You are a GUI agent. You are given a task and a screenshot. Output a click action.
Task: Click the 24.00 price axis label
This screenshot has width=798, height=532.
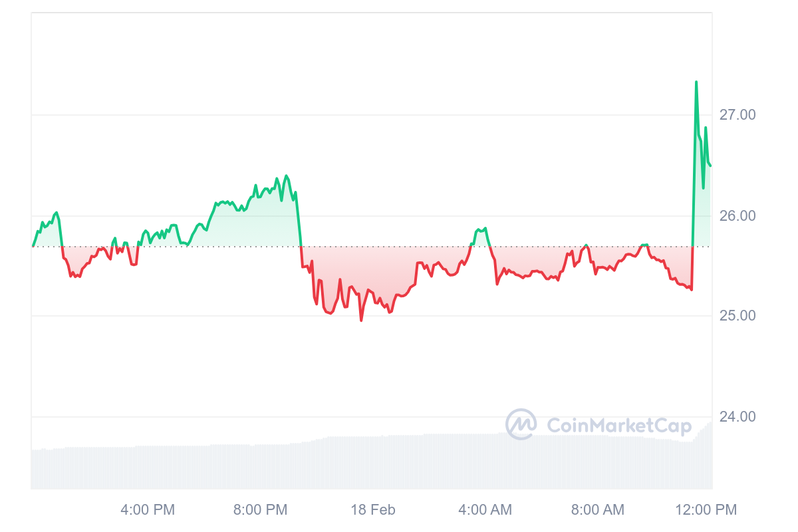tap(737, 417)
